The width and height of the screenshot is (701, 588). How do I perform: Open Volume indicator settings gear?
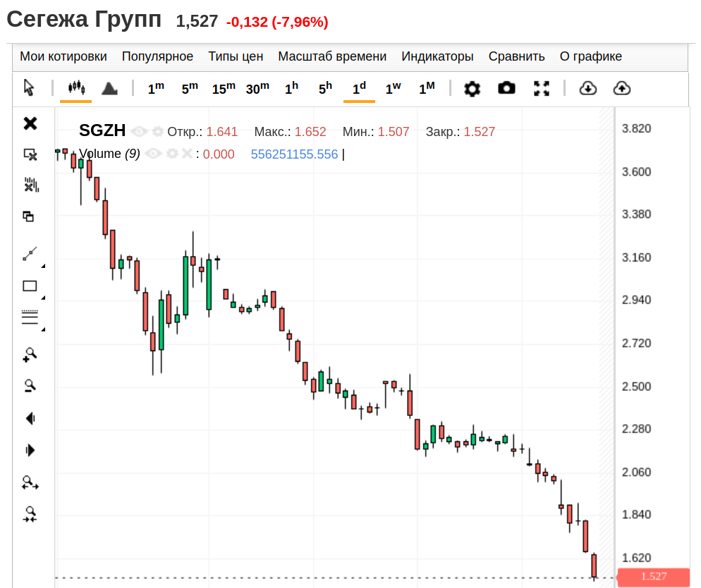(171, 154)
